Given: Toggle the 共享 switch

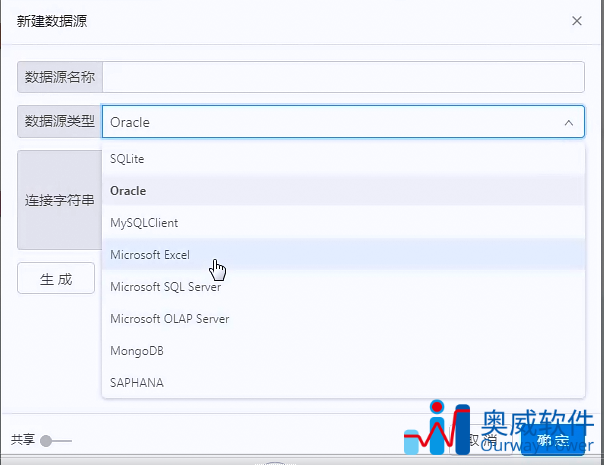Looking at the screenshot, I should [56, 440].
